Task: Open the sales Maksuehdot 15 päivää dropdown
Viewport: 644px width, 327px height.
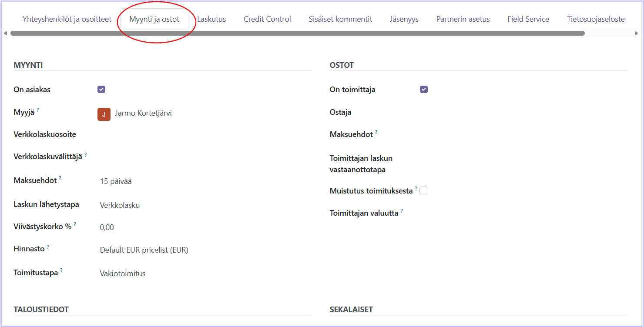Action: (x=116, y=182)
